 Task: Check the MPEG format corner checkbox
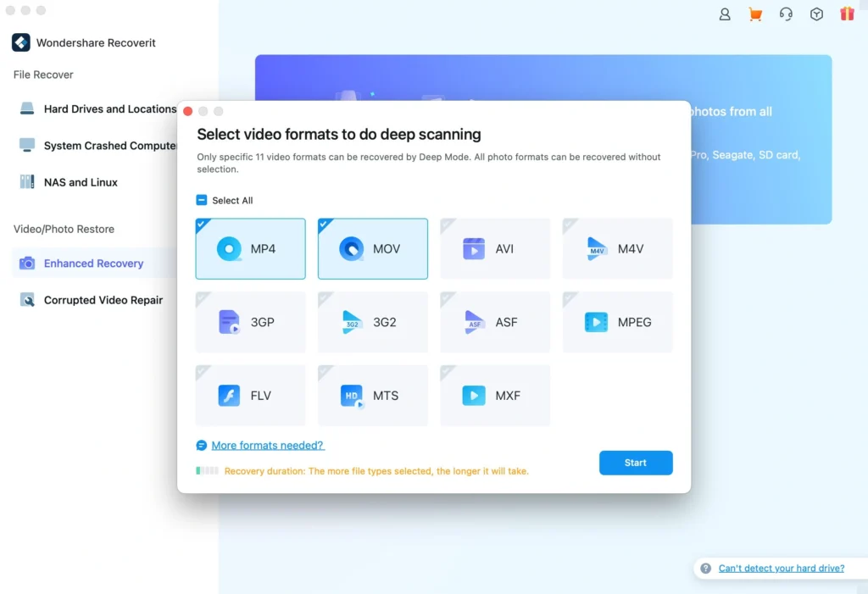pyautogui.click(x=569, y=297)
